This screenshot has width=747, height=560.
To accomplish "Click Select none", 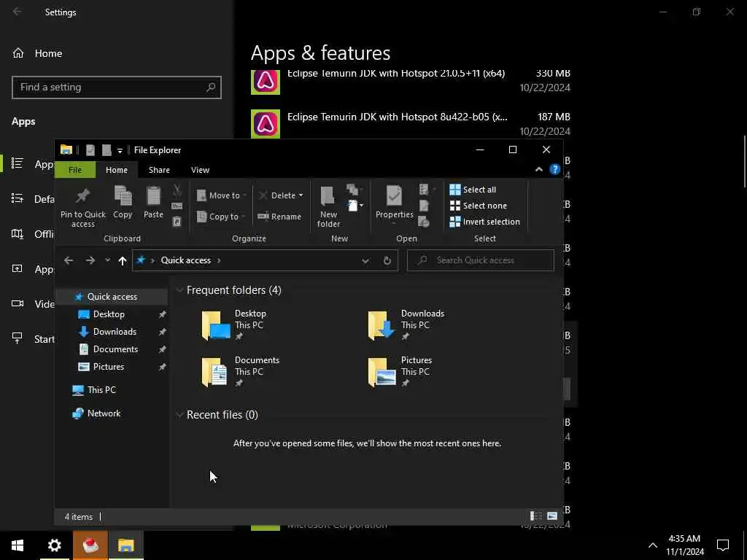I will pyautogui.click(x=479, y=206).
